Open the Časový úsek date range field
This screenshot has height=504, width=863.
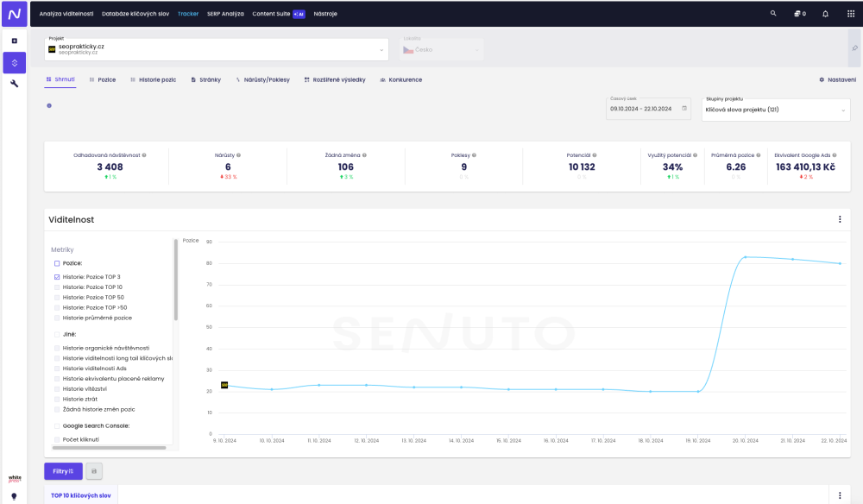(x=648, y=109)
